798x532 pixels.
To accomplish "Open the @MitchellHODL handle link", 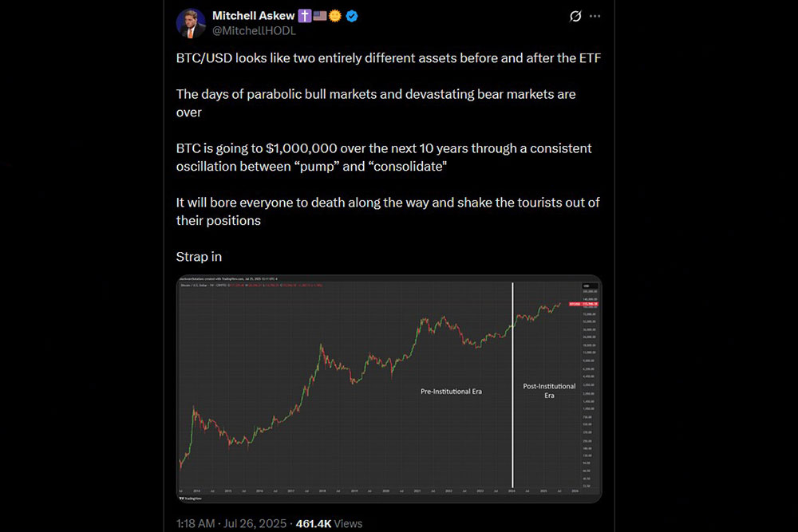I will 254,31.
